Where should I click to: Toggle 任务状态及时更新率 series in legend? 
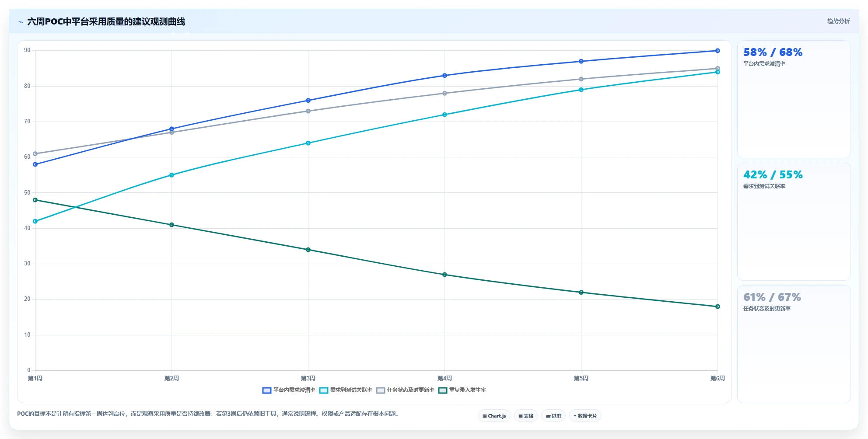click(x=405, y=390)
